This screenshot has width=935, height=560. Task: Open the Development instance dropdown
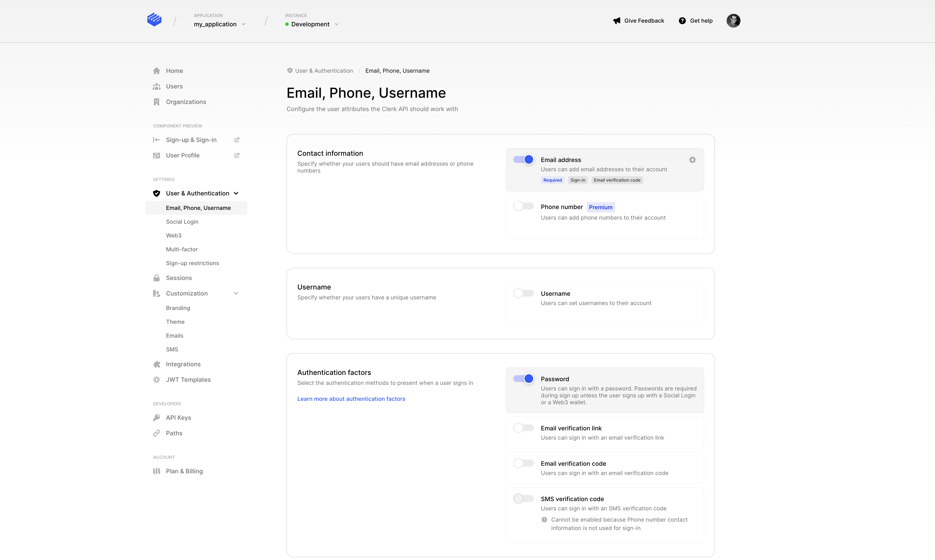[312, 24]
